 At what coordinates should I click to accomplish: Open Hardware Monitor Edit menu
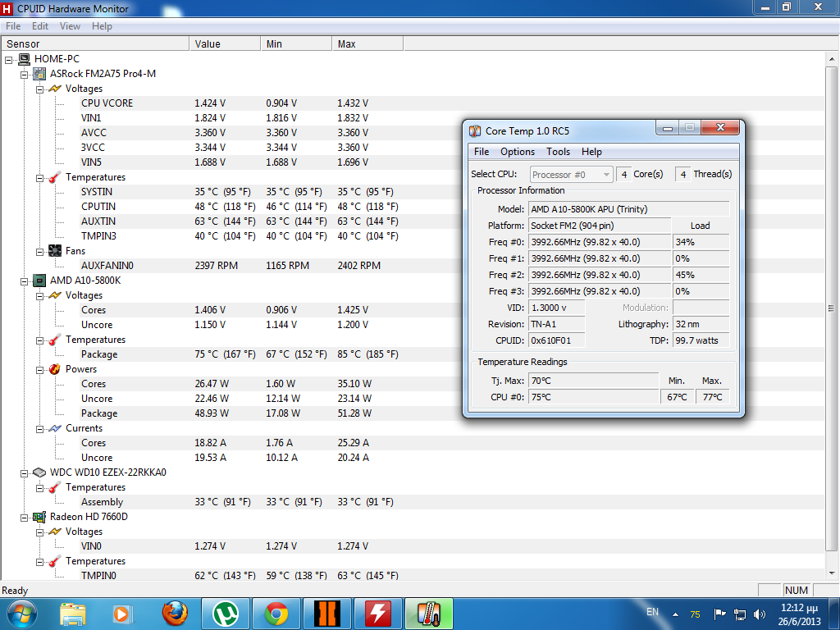coord(40,26)
